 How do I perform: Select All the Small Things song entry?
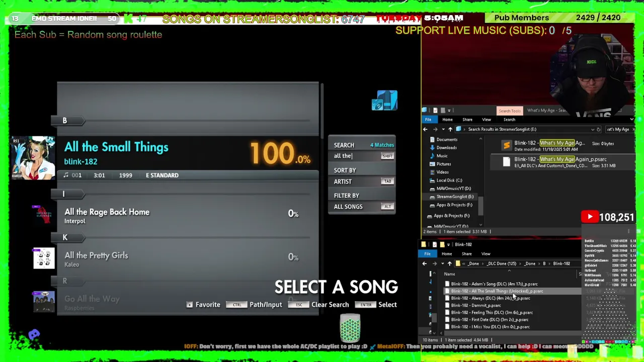tap(188, 158)
